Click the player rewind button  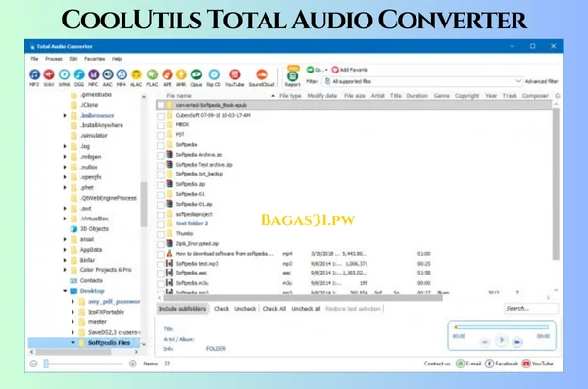pos(485,342)
